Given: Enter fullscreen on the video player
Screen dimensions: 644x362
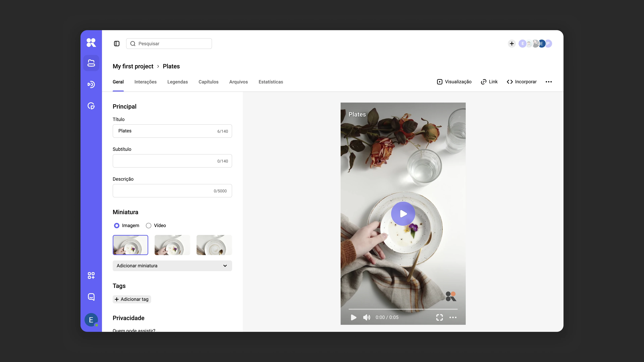Looking at the screenshot, I should (439, 317).
